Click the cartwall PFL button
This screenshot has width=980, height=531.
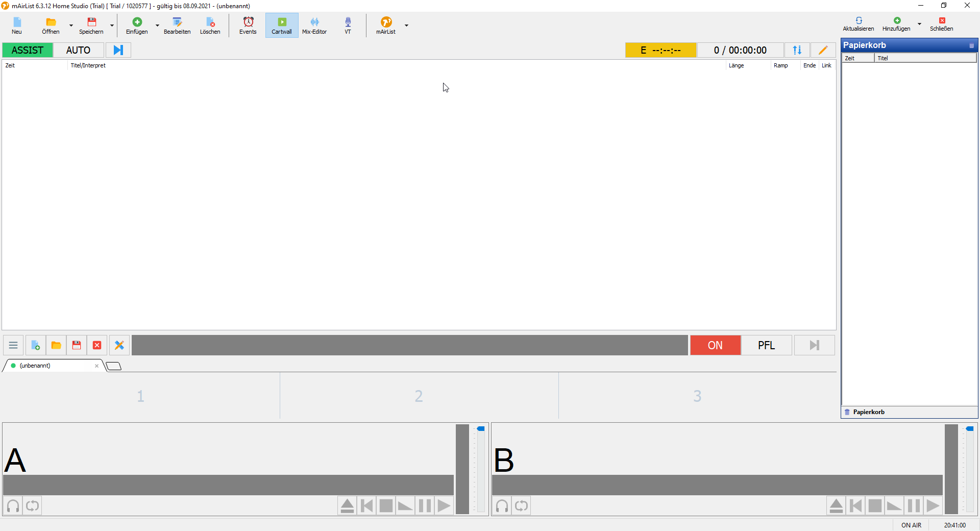[x=766, y=346]
